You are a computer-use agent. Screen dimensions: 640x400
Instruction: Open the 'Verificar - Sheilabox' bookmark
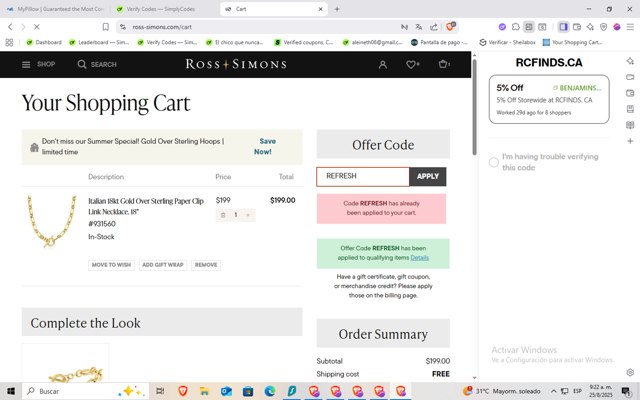click(x=507, y=42)
